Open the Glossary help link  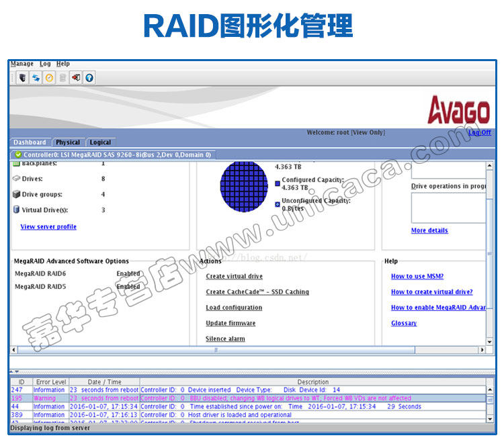pos(404,323)
